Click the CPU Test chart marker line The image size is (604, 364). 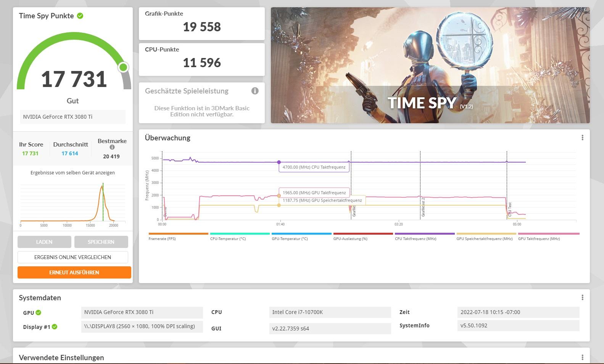click(x=507, y=185)
